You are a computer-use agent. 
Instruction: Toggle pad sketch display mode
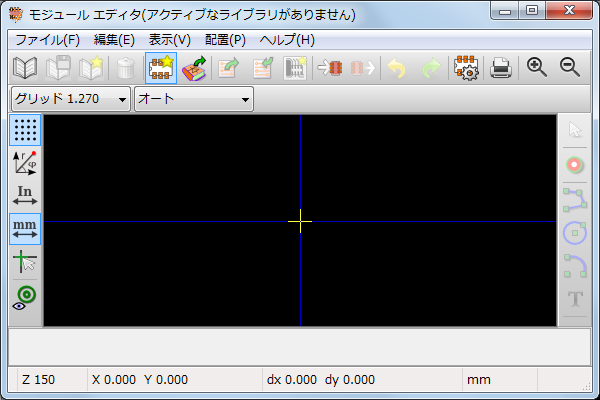[x=25, y=297]
